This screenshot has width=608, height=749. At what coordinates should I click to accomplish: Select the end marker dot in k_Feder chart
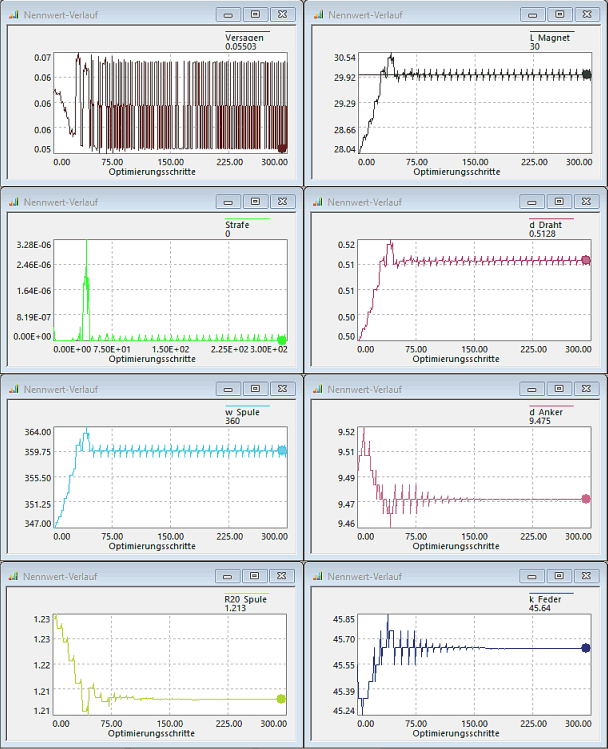(x=586, y=648)
